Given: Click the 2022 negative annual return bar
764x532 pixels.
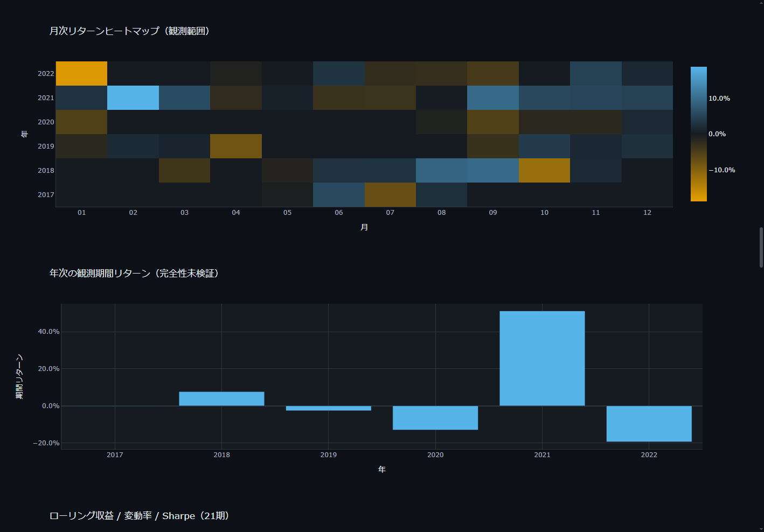Looking at the screenshot, I should click(x=649, y=424).
